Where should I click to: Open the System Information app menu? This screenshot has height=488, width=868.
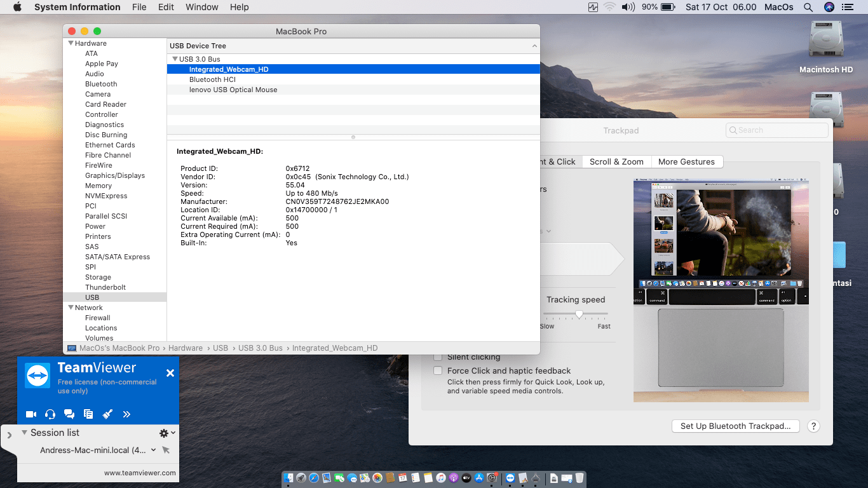point(77,7)
